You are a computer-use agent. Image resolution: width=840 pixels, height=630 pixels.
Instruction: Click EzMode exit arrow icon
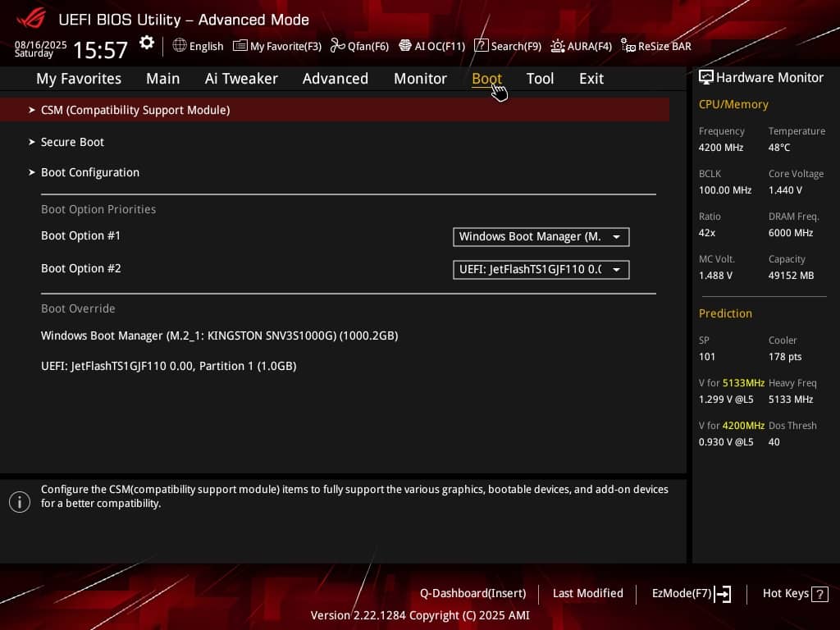[x=723, y=594]
